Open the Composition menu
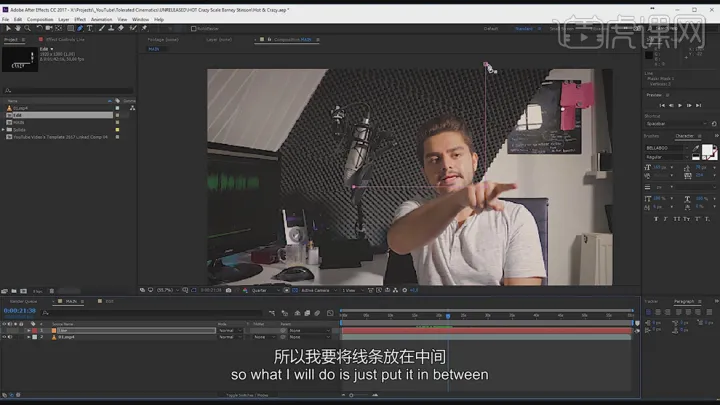 [x=40, y=19]
